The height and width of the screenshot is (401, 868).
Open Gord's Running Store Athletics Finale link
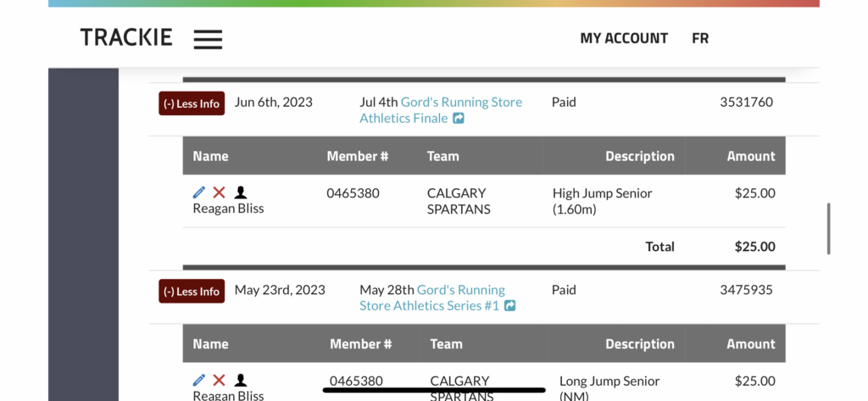coord(441,110)
